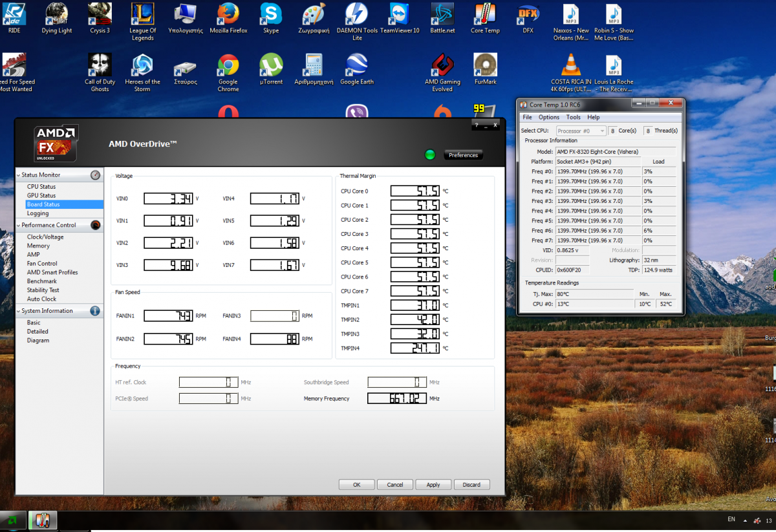The width and height of the screenshot is (776, 532).
Task: Open the League Of Legends shortcut
Action: coord(142,21)
